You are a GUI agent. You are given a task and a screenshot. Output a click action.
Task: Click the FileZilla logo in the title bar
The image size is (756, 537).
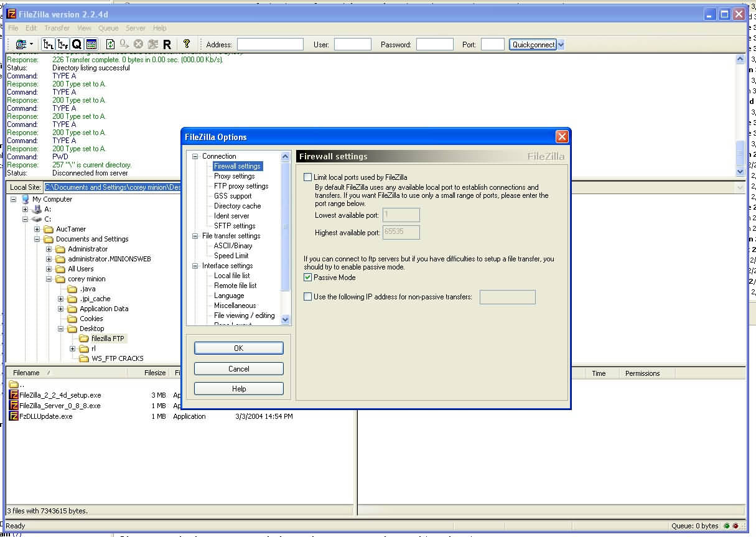click(x=11, y=14)
